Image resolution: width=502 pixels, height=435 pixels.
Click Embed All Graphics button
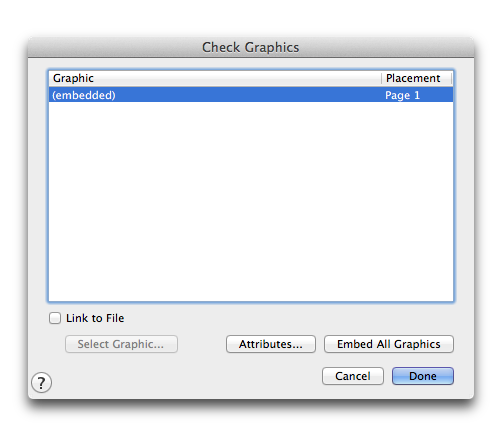coord(389,344)
